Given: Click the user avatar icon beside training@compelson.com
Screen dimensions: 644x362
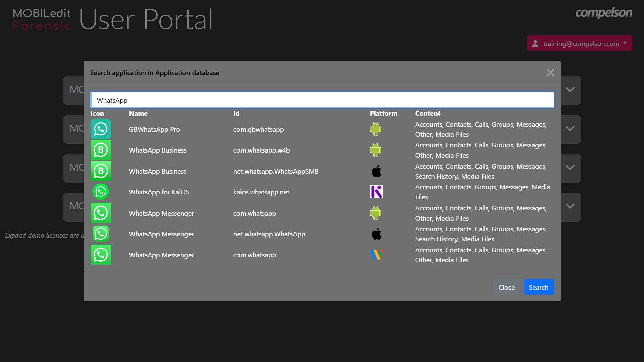Looking at the screenshot, I should 535,43.
